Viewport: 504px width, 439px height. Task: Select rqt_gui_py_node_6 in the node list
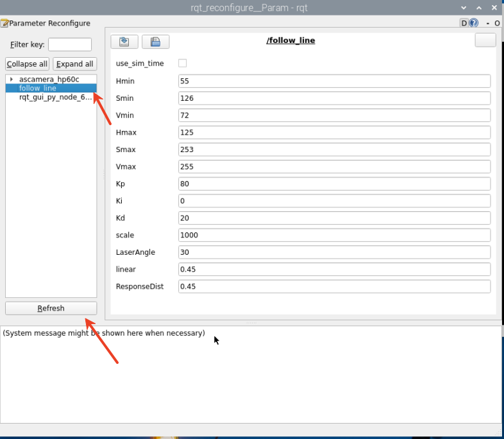[x=55, y=97]
